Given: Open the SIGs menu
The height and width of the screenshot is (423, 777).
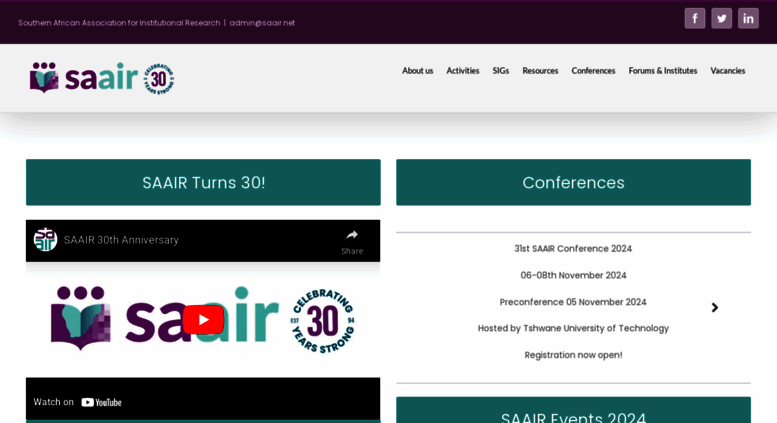Looking at the screenshot, I should tap(500, 71).
